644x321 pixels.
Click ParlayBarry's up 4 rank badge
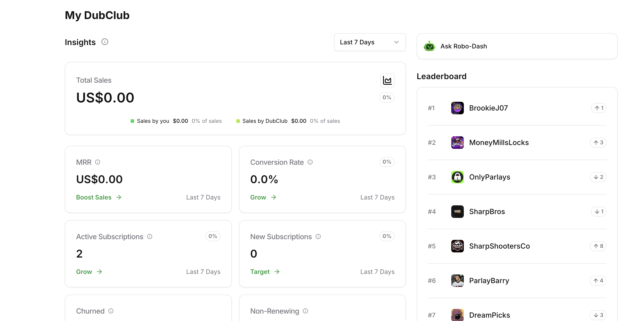[x=598, y=280]
